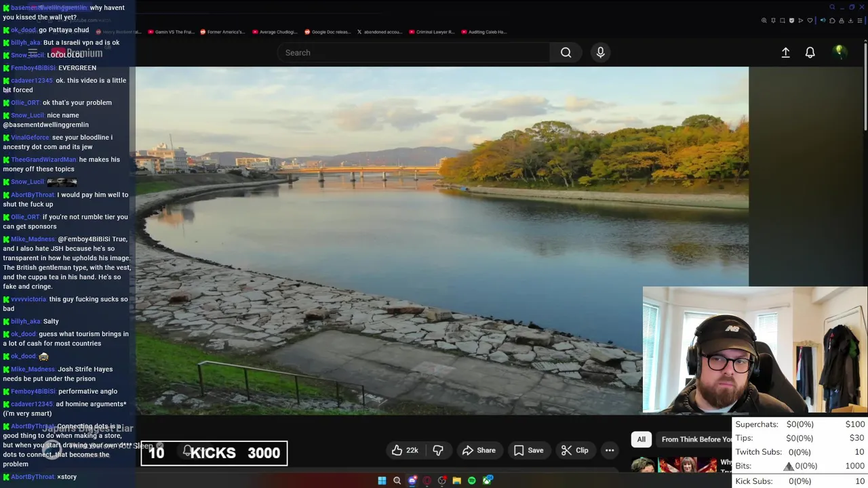The height and width of the screenshot is (488, 868).
Task: Open YouTube upload/create icon
Action: pos(785,52)
